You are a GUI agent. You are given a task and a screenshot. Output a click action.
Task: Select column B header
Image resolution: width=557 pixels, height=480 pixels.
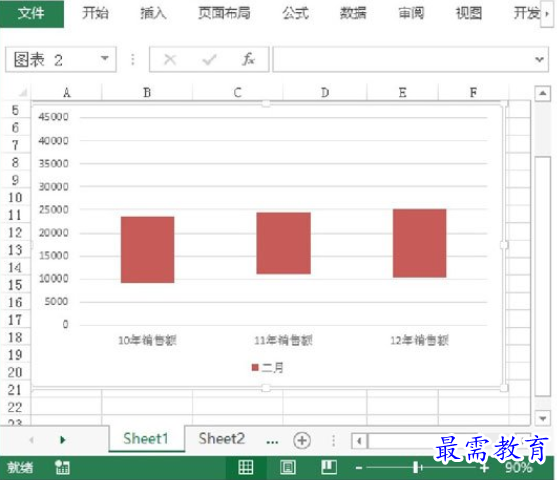[x=147, y=93]
